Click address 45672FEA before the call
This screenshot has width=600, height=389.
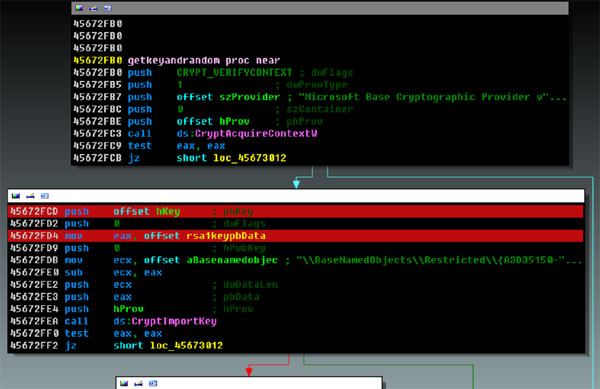pyautogui.click(x=34, y=321)
